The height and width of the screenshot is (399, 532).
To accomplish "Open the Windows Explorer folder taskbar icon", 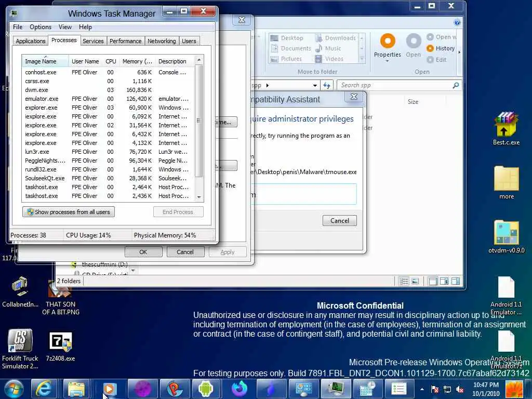I will coord(76,389).
